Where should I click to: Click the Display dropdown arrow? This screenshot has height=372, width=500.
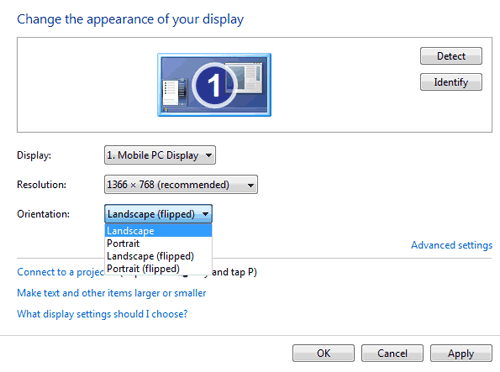(209, 155)
